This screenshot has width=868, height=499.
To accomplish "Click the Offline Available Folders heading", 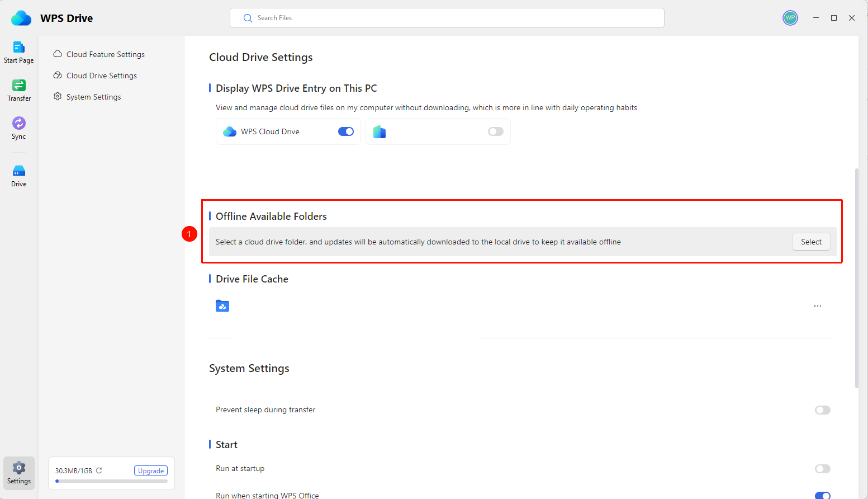I will [x=271, y=216].
